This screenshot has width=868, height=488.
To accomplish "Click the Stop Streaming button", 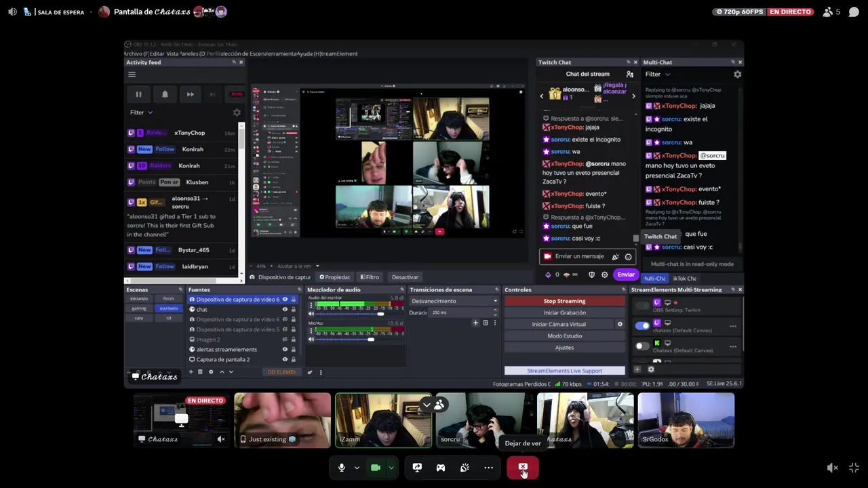I will 564,301.
